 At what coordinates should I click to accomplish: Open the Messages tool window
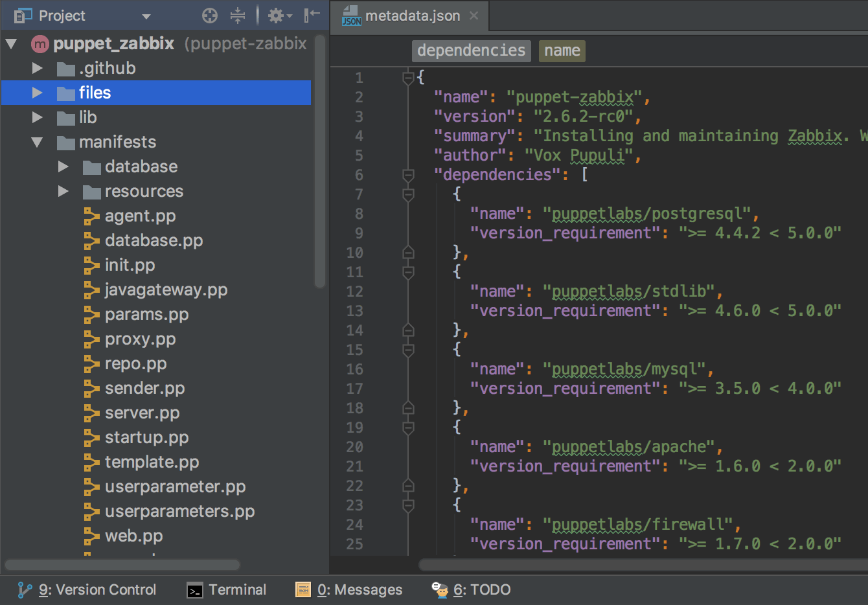point(349,589)
